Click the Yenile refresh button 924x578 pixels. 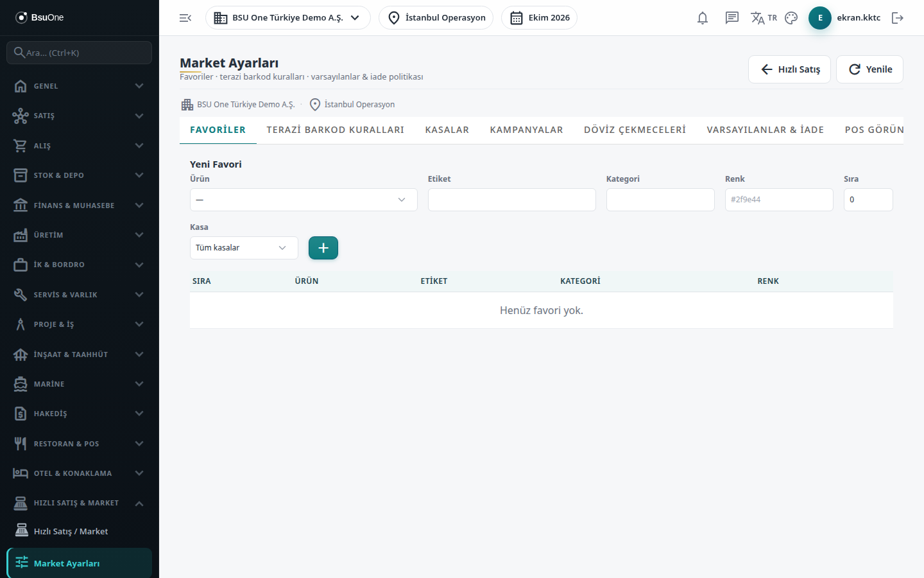[x=869, y=69]
